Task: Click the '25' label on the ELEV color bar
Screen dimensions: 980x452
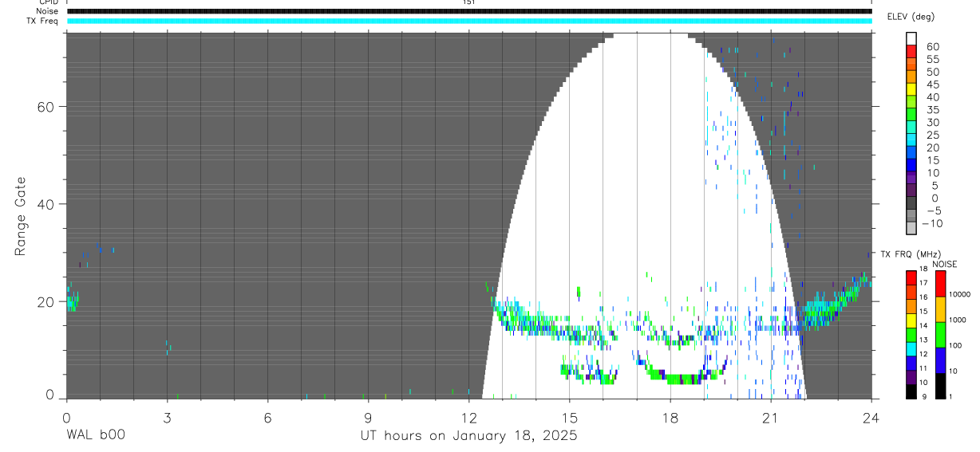Action: [932, 136]
